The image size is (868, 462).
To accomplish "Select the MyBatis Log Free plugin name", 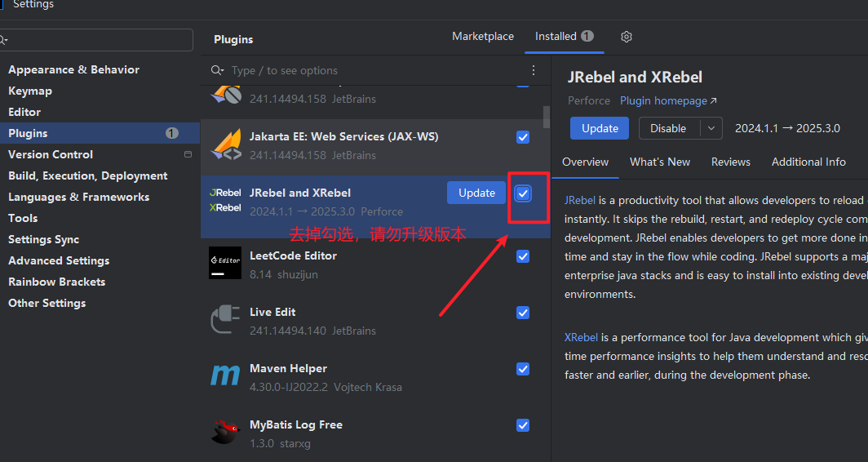I will 295,425.
